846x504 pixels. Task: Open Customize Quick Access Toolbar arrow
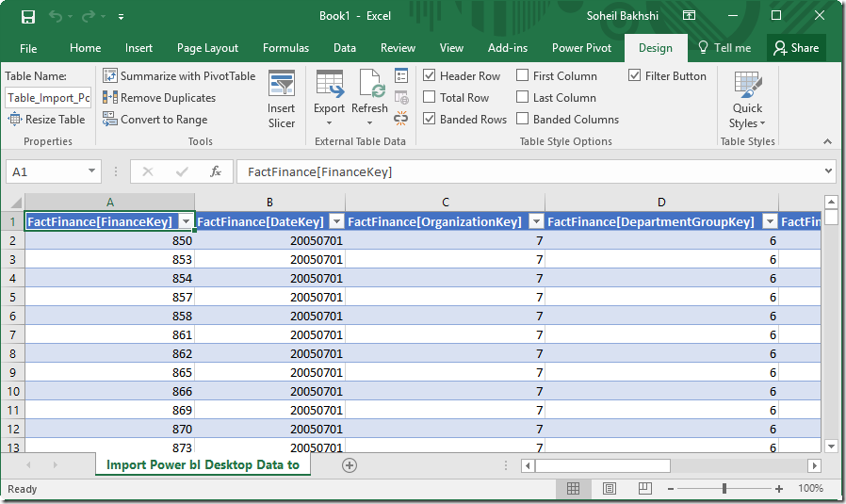point(121,17)
